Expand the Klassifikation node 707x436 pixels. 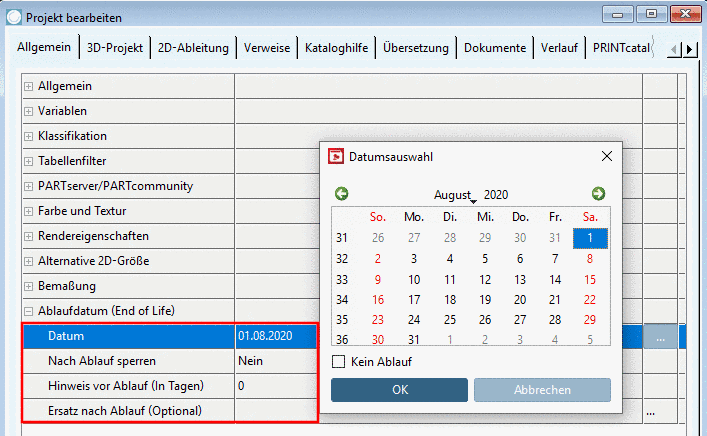[28, 136]
